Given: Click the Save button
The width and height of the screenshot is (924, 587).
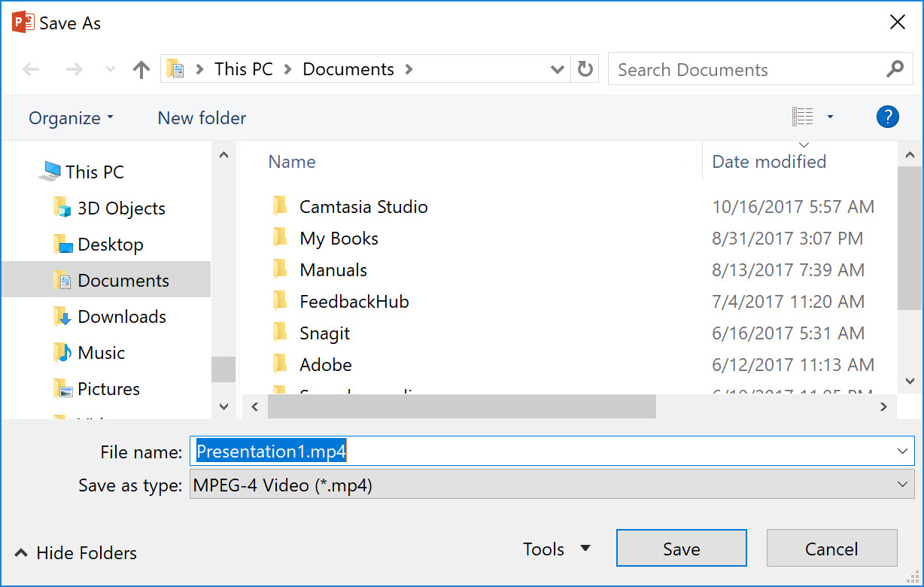Looking at the screenshot, I should point(681,549).
